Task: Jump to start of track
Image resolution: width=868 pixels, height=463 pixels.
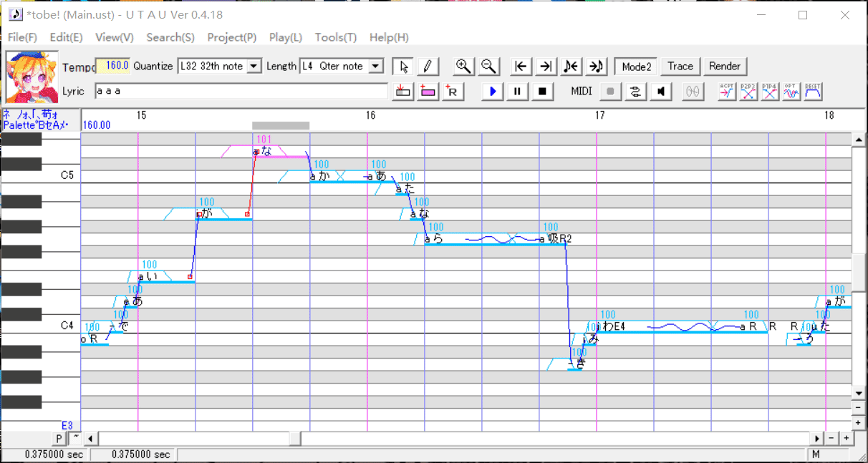Action: coord(521,67)
